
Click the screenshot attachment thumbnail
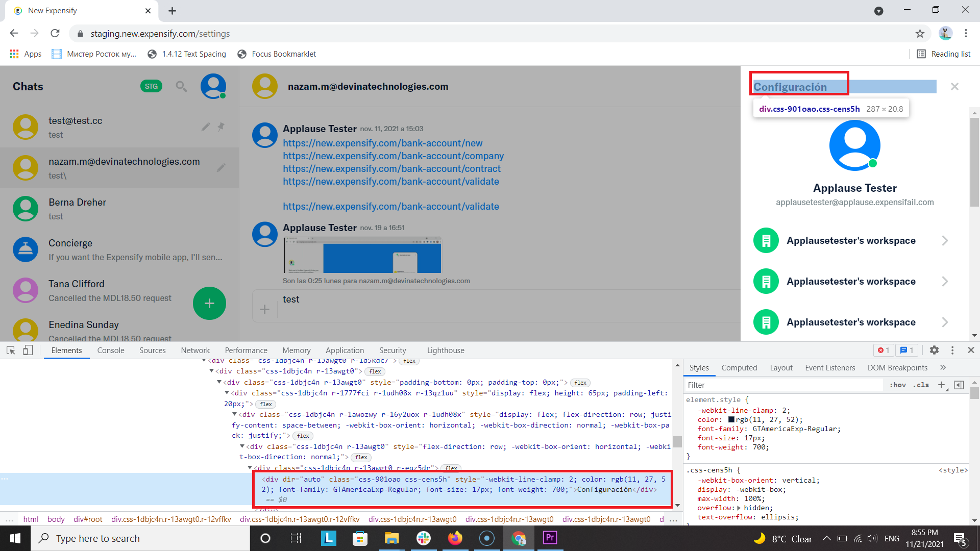[x=362, y=255]
